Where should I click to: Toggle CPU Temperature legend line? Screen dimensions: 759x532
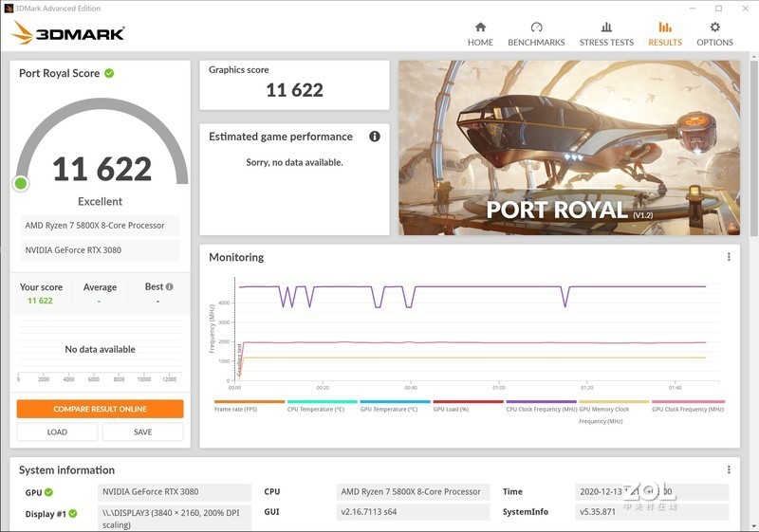click(323, 406)
